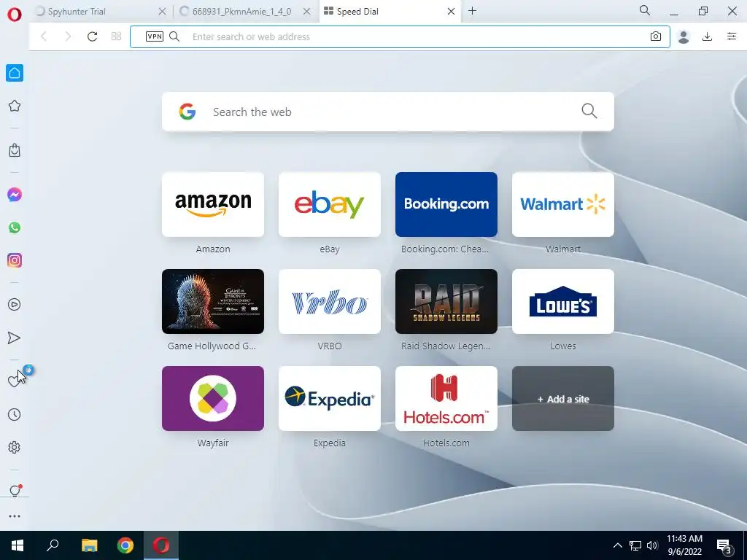This screenshot has height=560, width=747.
Task: Open Windows Start menu
Action: (18, 545)
